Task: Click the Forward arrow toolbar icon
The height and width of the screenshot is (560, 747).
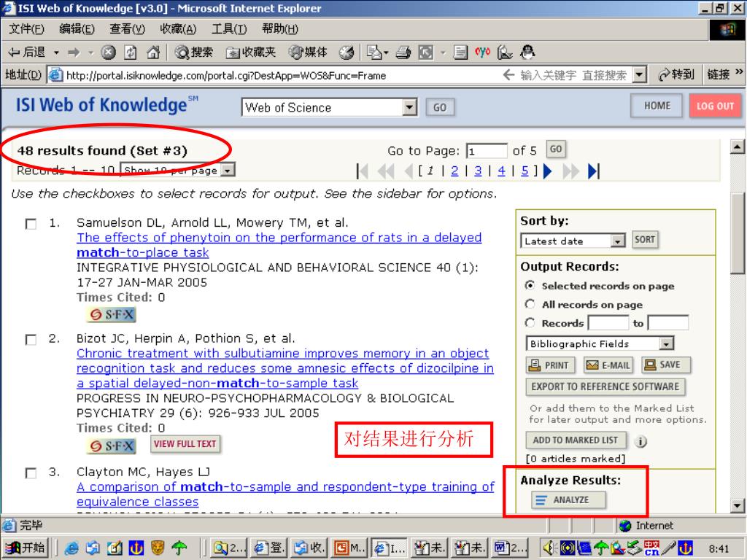Action: (x=74, y=52)
